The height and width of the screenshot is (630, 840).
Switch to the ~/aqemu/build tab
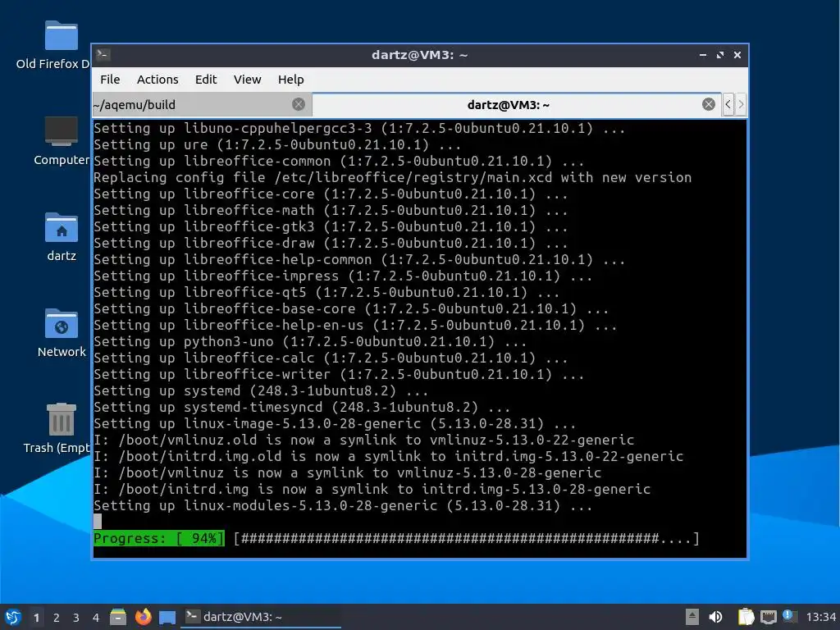(202, 104)
